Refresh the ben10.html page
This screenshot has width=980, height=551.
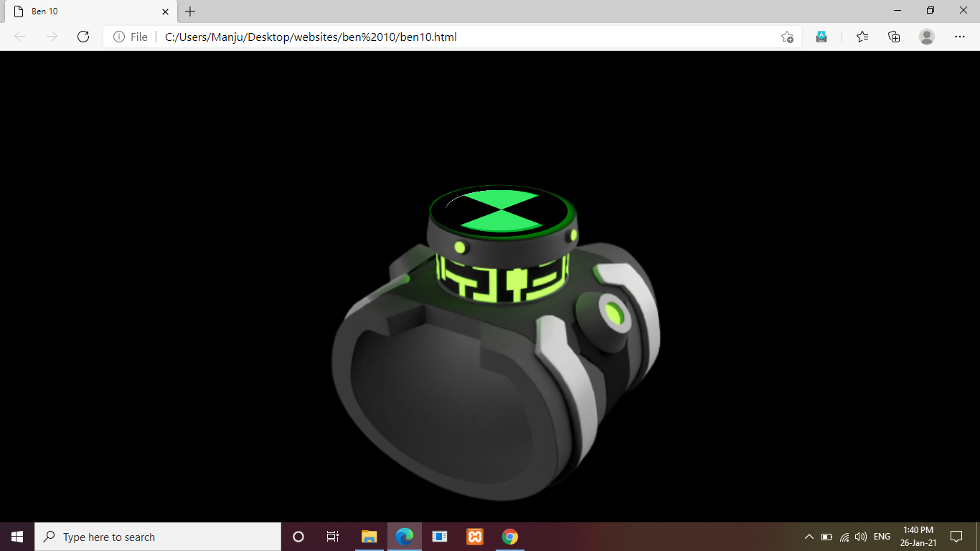point(83,37)
